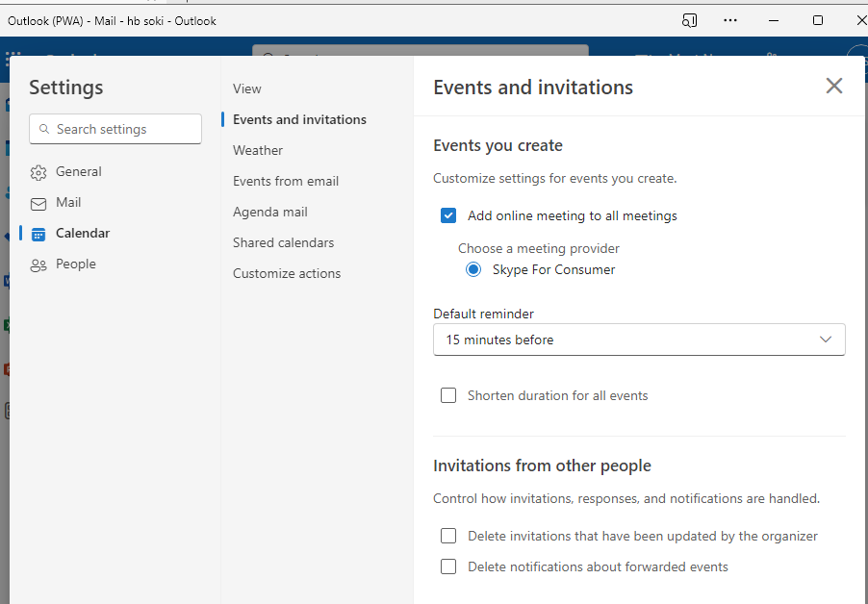Click the Search settings field

[115, 128]
